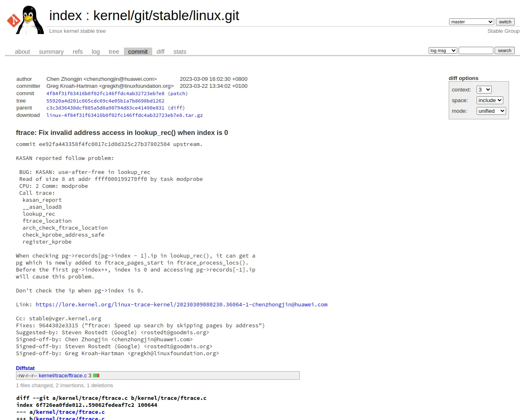Open kernel/trace/ftrace.c in the diffstat
The width and height of the screenshot is (525, 420).
tap(63, 376)
